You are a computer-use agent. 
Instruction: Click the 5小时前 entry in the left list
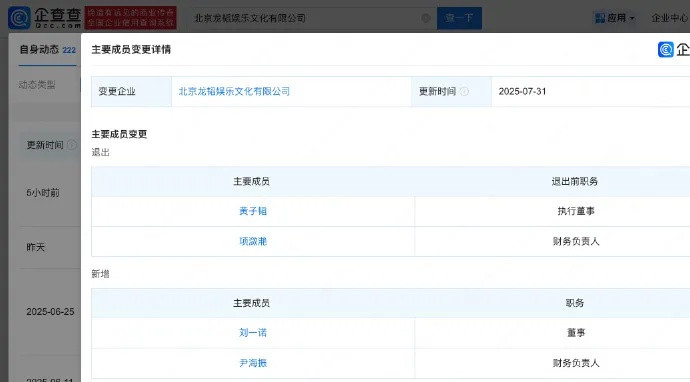click(x=43, y=193)
